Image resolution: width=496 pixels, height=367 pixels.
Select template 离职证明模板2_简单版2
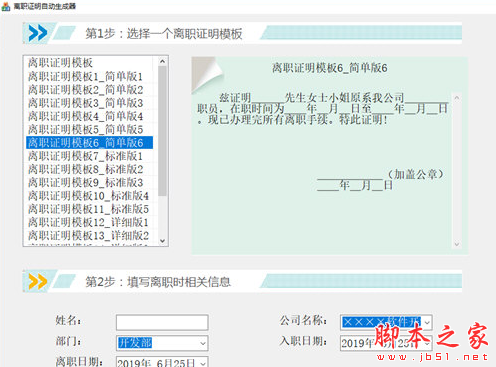click(89, 90)
